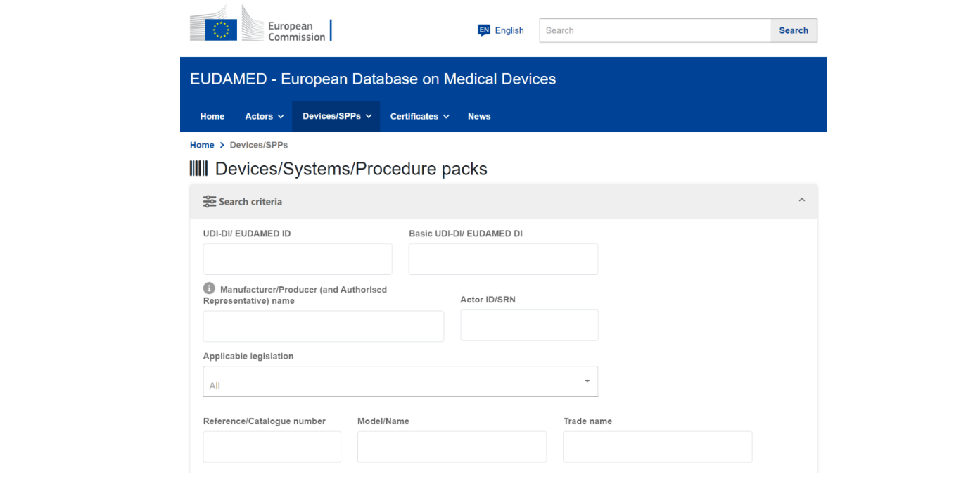This screenshot has width=980, height=486.
Task: Click the UDI-DI/ EUDAMED ID input field
Action: [298, 260]
